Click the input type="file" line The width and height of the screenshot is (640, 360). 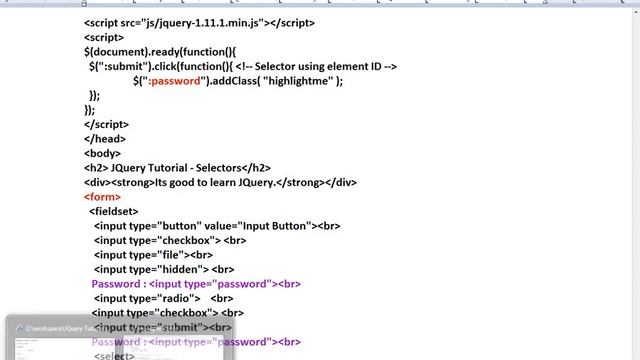(153, 255)
